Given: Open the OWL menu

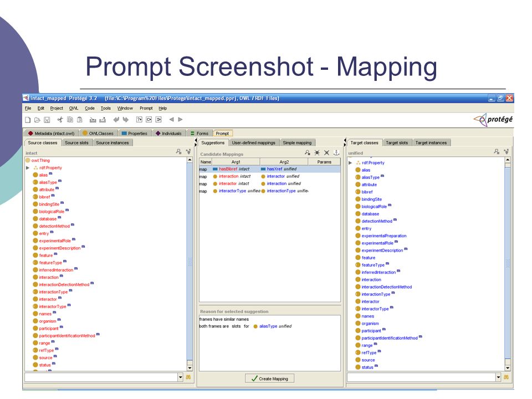Looking at the screenshot, I should pos(74,108).
